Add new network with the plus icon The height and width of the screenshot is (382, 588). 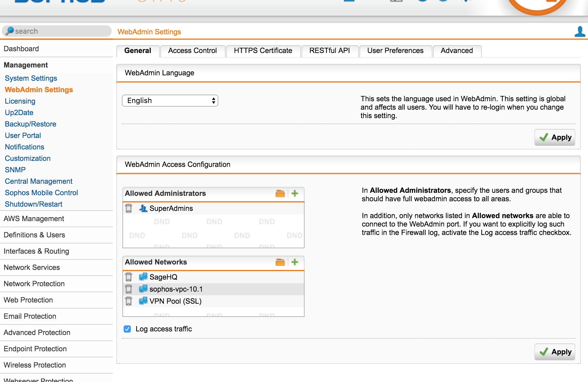295,262
